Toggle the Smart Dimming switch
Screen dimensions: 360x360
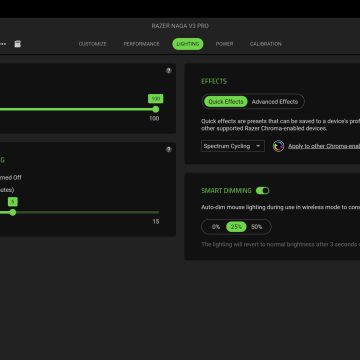[262, 191]
